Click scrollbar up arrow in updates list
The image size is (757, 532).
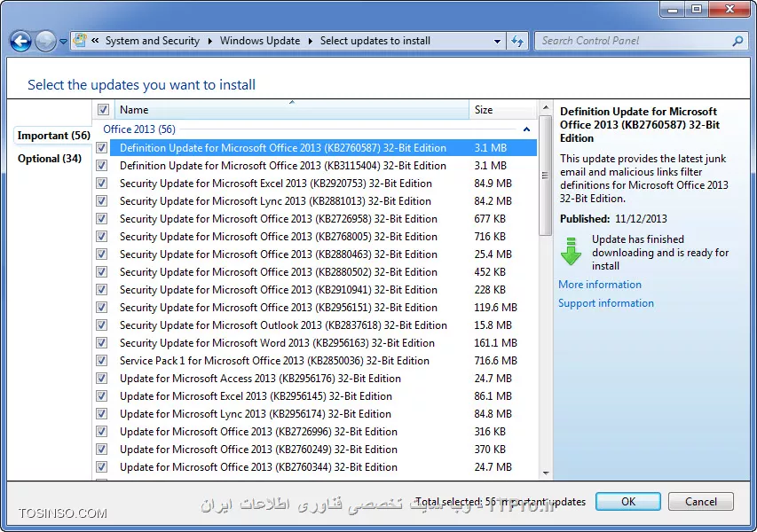546,107
